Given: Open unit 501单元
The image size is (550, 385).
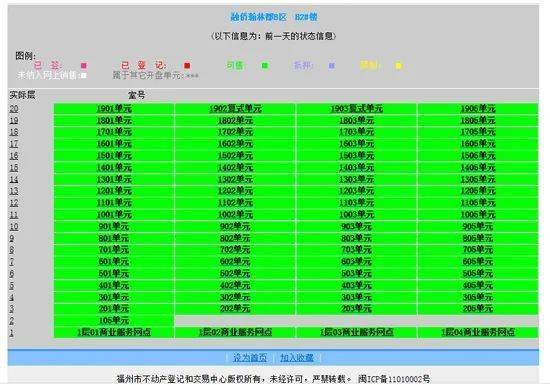Looking at the screenshot, I should pyautogui.click(x=114, y=273).
